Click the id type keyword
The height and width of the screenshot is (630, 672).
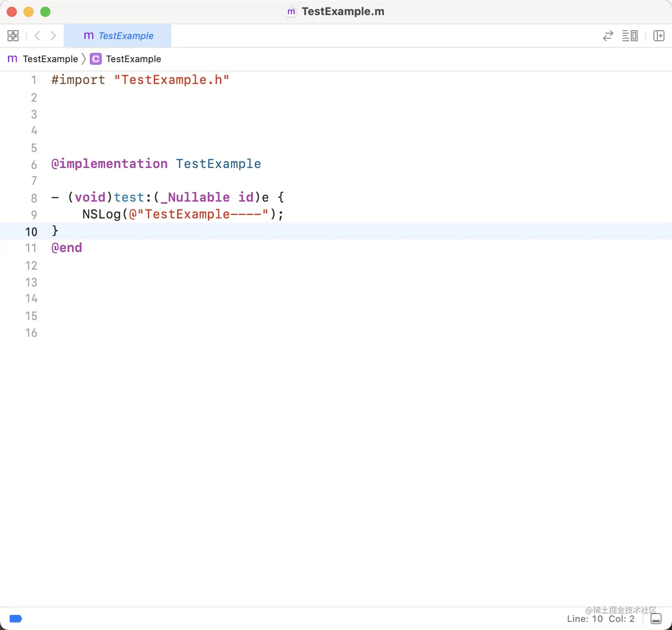click(x=246, y=197)
